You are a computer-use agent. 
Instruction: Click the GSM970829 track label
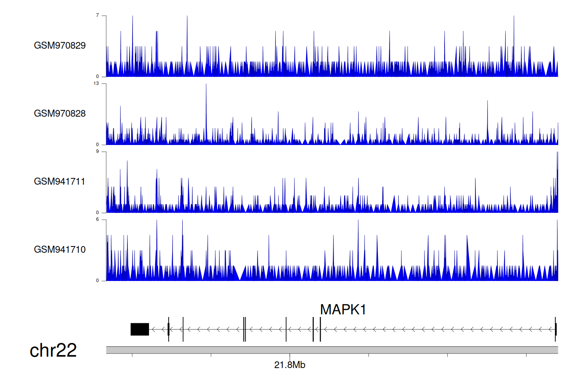(x=60, y=45)
